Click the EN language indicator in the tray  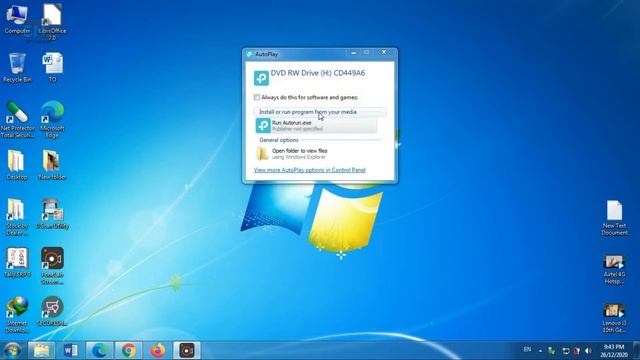[527, 350]
